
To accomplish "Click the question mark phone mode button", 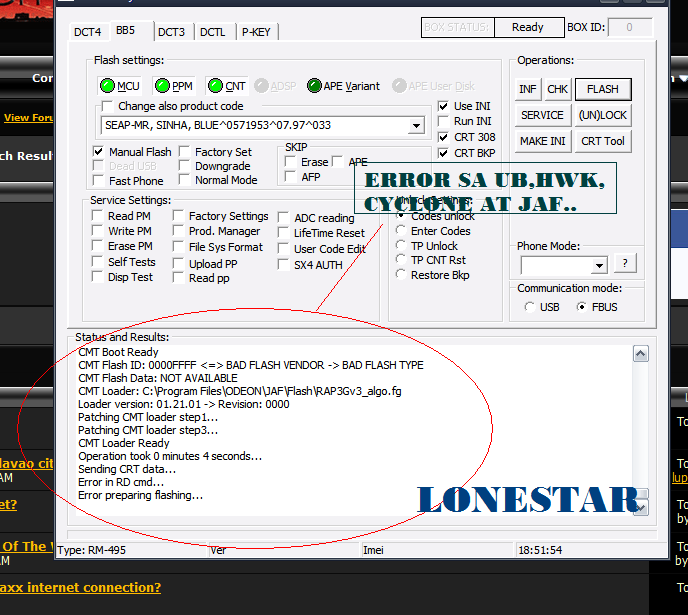I will pyautogui.click(x=624, y=264).
